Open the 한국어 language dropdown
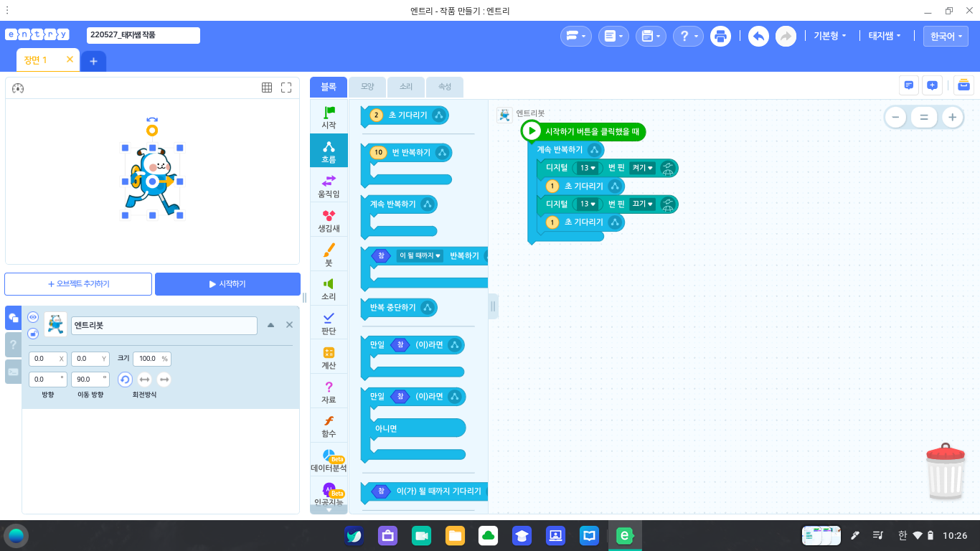980x551 pixels. pos(946,36)
